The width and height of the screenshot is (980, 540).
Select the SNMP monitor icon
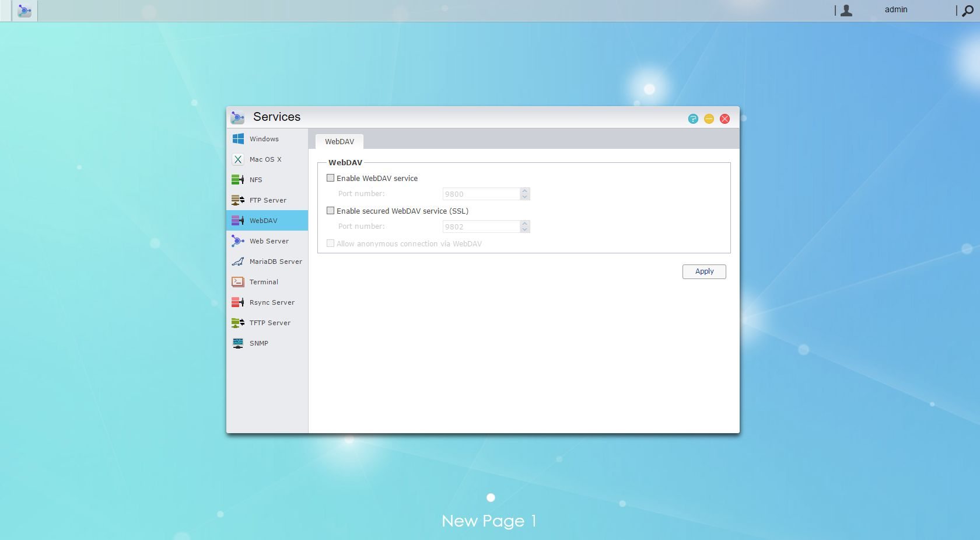click(x=238, y=343)
